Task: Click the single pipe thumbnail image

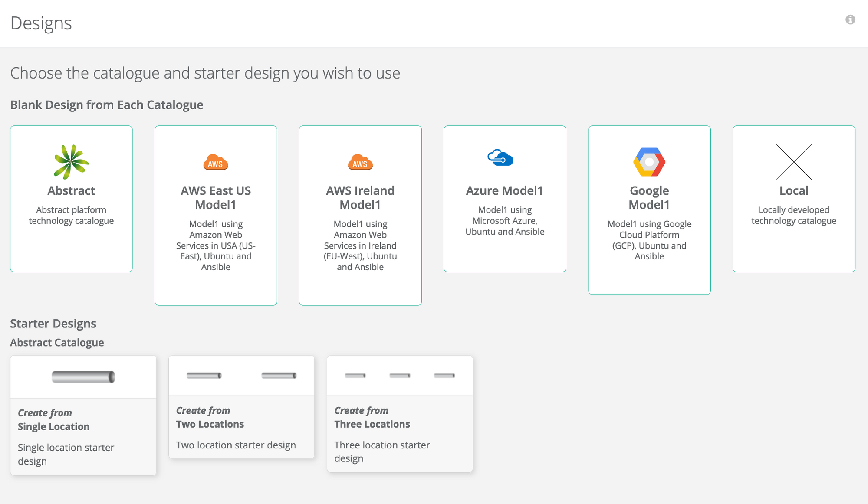Action: (83, 377)
